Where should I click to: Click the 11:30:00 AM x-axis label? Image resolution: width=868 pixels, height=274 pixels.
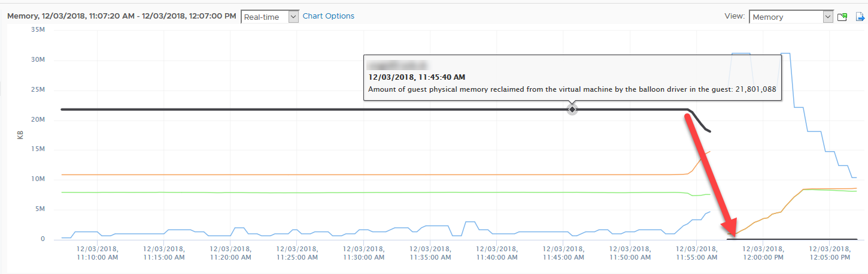click(365, 252)
